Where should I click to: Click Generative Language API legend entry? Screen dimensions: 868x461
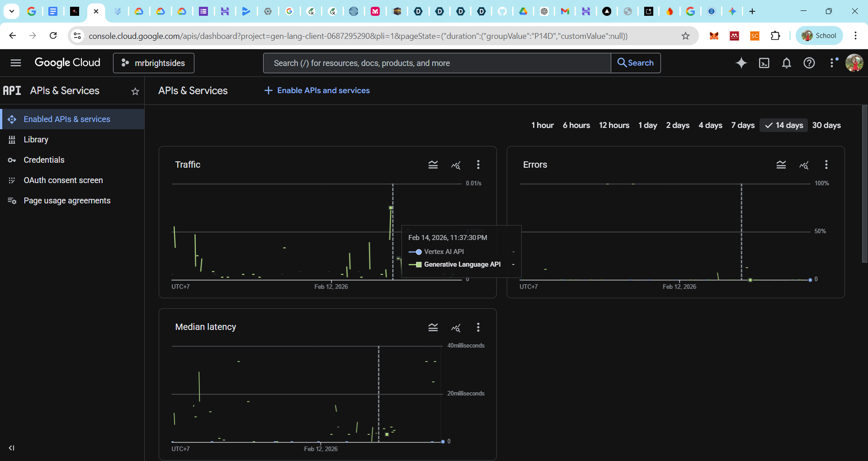click(x=461, y=264)
